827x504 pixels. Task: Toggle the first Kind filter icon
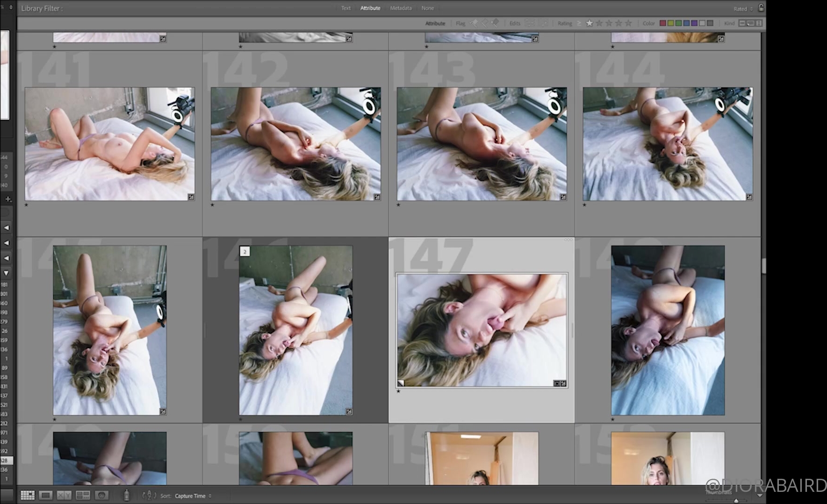[742, 23]
